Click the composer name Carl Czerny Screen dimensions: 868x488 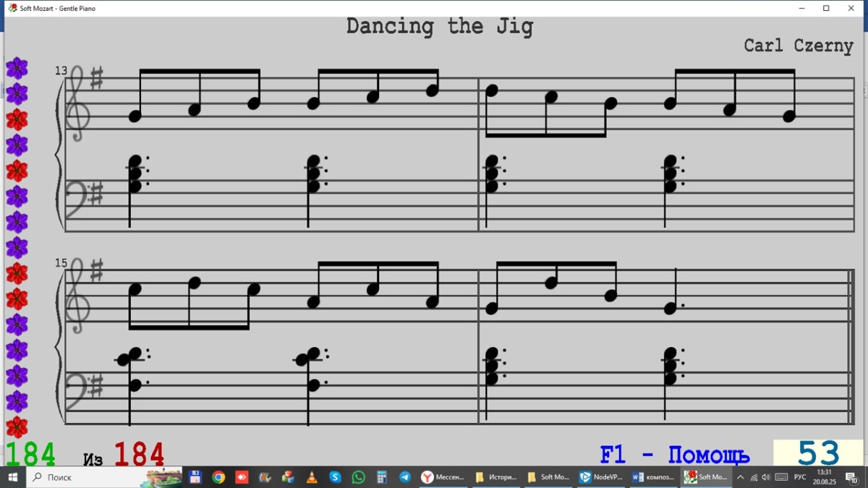pyautogui.click(x=799, y=46)
